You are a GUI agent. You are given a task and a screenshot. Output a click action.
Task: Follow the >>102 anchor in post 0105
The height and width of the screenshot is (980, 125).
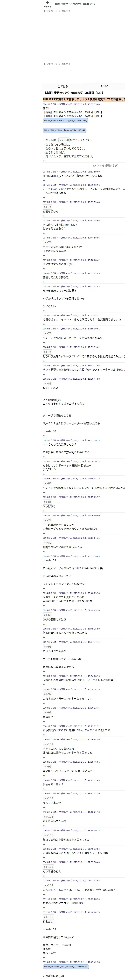click(x=49, y=798)
